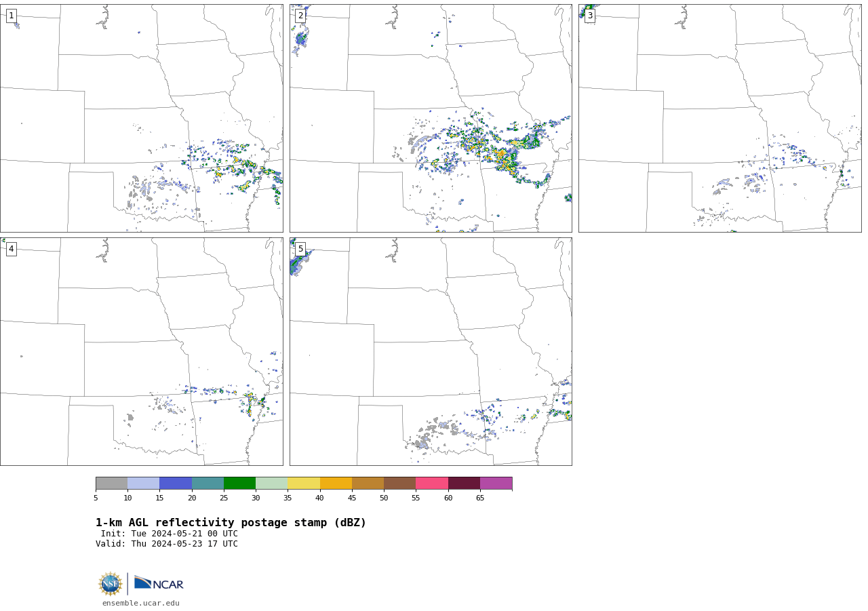Viewport: 868px width, 611px height.
Task: Select the tan 45-50 dBZ swatch
Action: 368,483
